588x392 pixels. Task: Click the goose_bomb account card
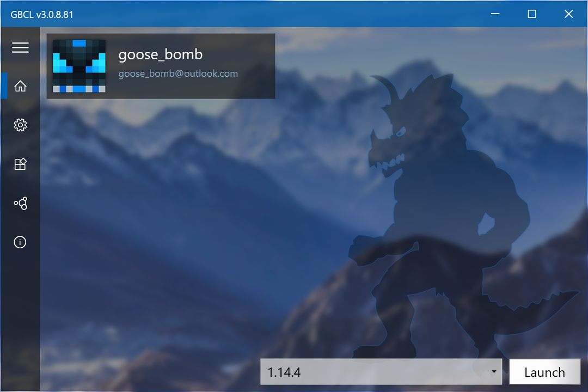(x=161, y=65)
